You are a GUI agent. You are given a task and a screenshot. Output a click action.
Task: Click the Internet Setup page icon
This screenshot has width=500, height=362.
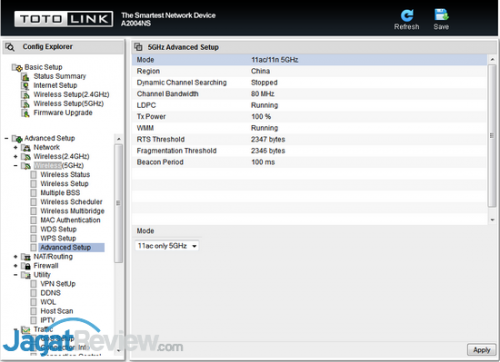click(25, 86)
